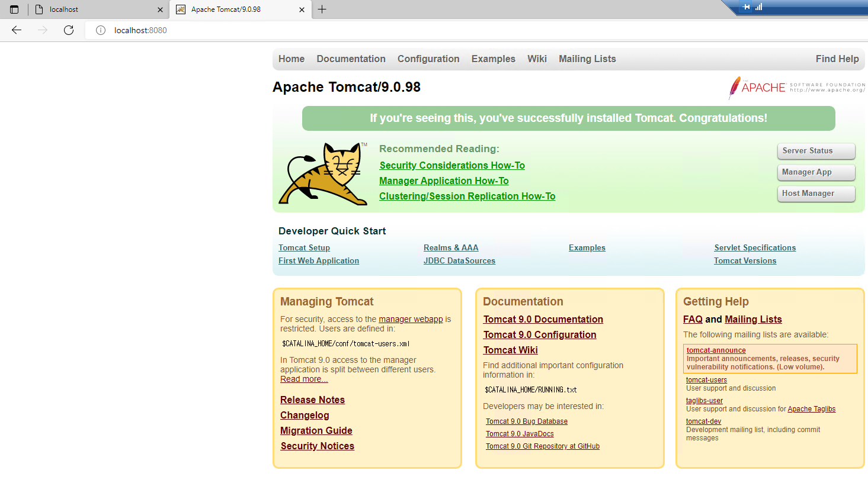Close the localhost tab

click(160, 9)
